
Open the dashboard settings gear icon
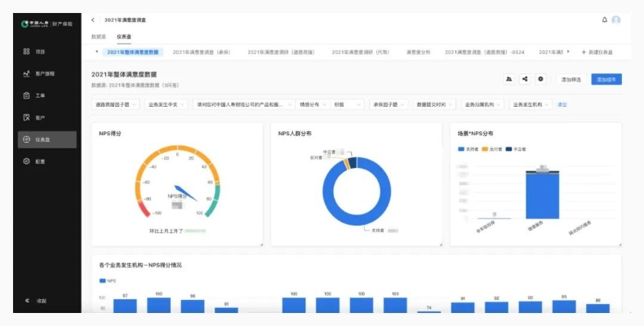(540, 79)
